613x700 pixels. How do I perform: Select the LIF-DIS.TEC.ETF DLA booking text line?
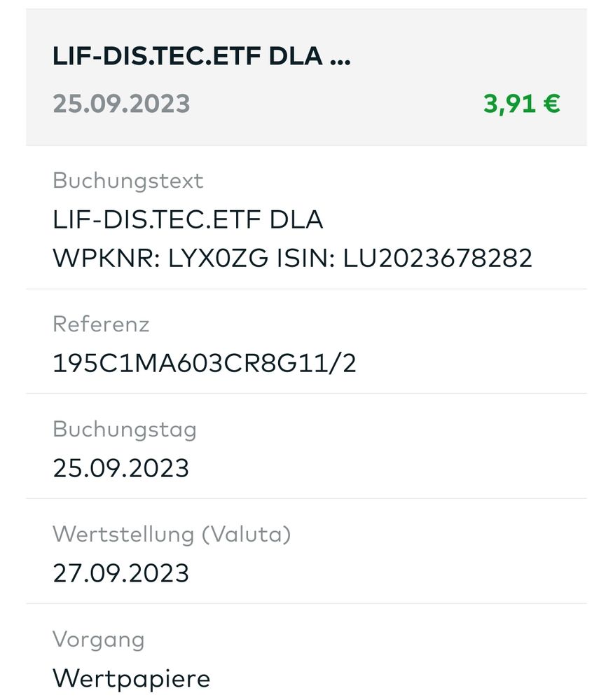point(188,220)
